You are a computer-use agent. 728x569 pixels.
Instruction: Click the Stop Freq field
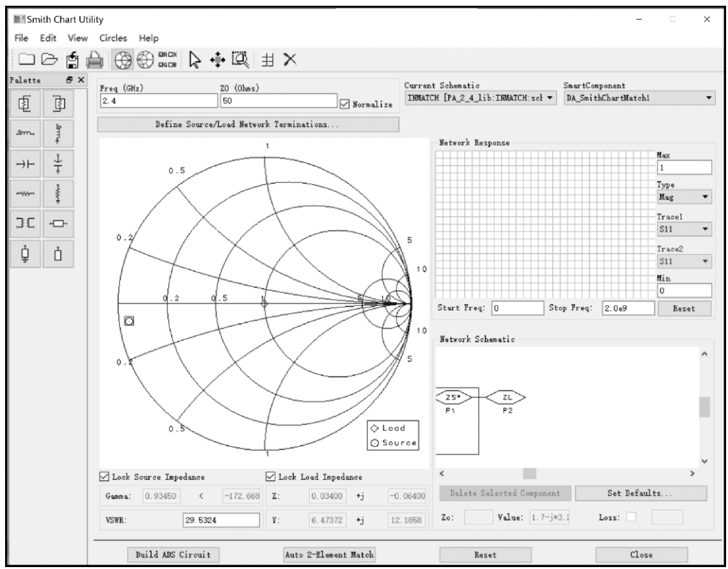(628, 308)
